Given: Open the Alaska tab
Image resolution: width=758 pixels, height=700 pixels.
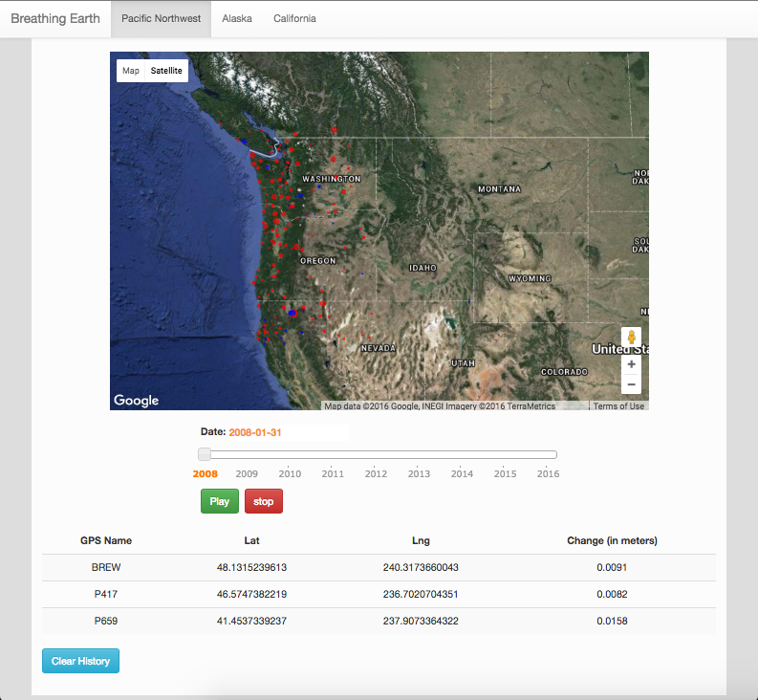Looking at the screenshot, I should (x=237, y=18).
